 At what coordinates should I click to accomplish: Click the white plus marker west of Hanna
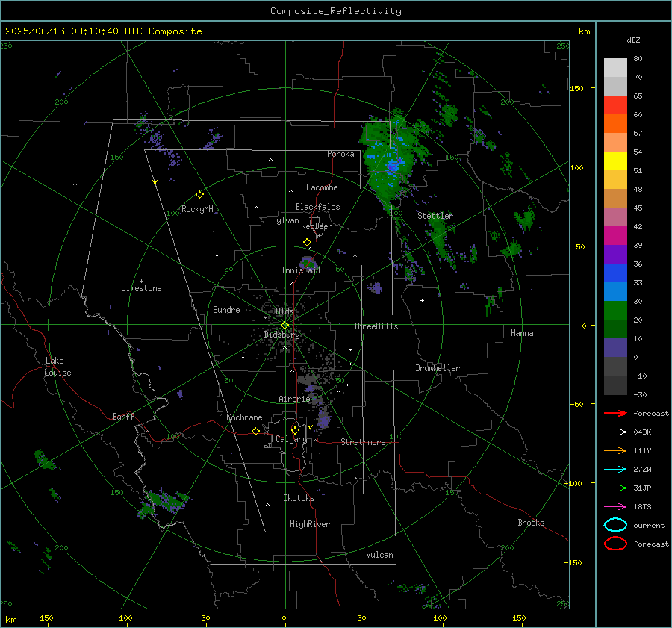pyautogui.click(x=422, y=300)
